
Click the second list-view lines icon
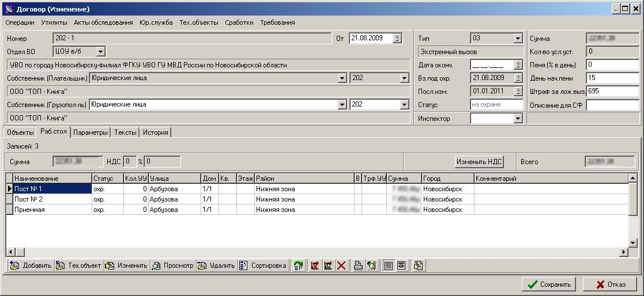pyautogui.click(x=401, y=265)
